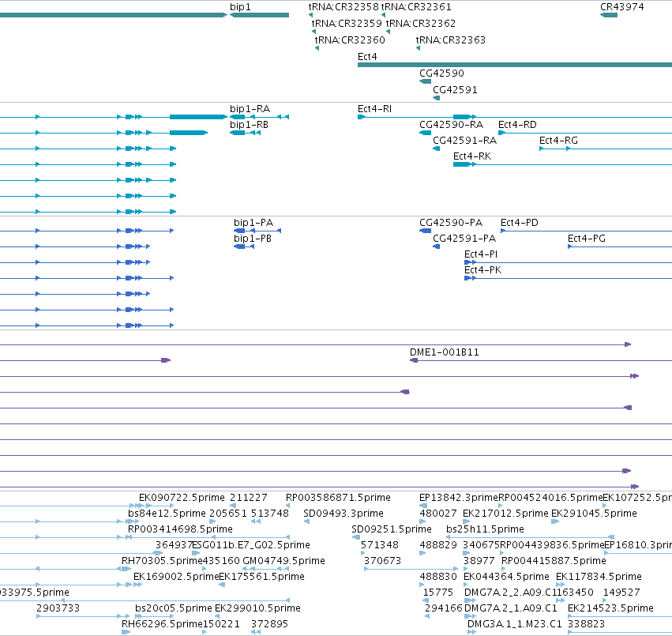
Task: Click the Ect4-PG protein label
Action: tap(587, 239)
